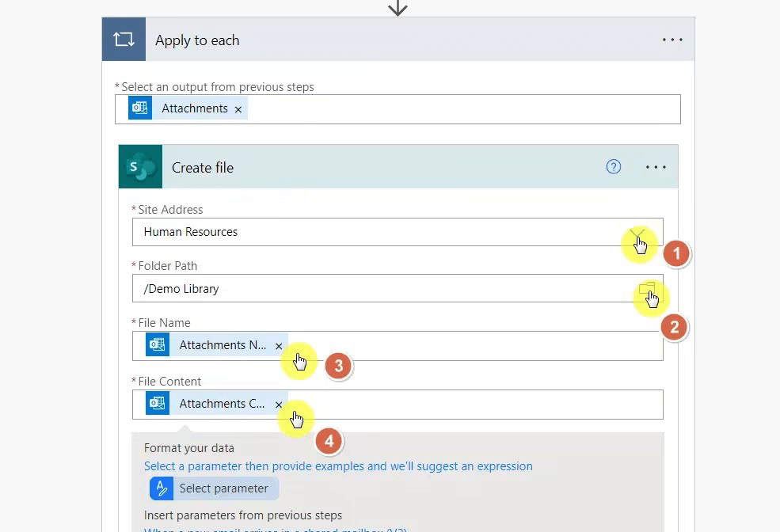The height and width of the screenshot is (532, 780).
Task: Click the Create file SharePoint icon
Action: (140, 167)
